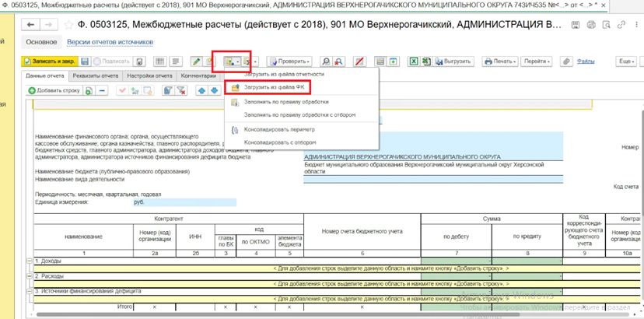Image resolution: width=644 pixels, height=319 pixels.
Task: Select the Комментарии tab
Action: 198,75
